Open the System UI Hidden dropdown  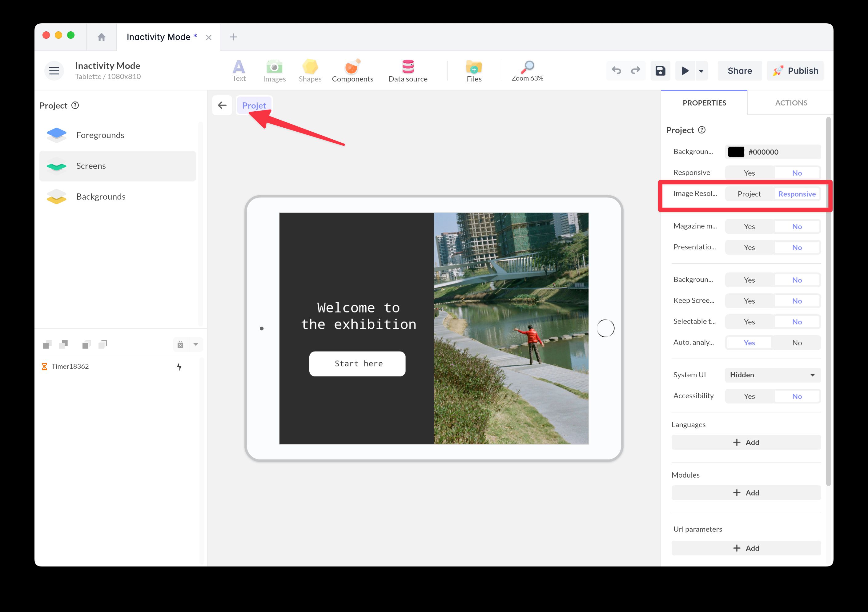tap(772, 375)
